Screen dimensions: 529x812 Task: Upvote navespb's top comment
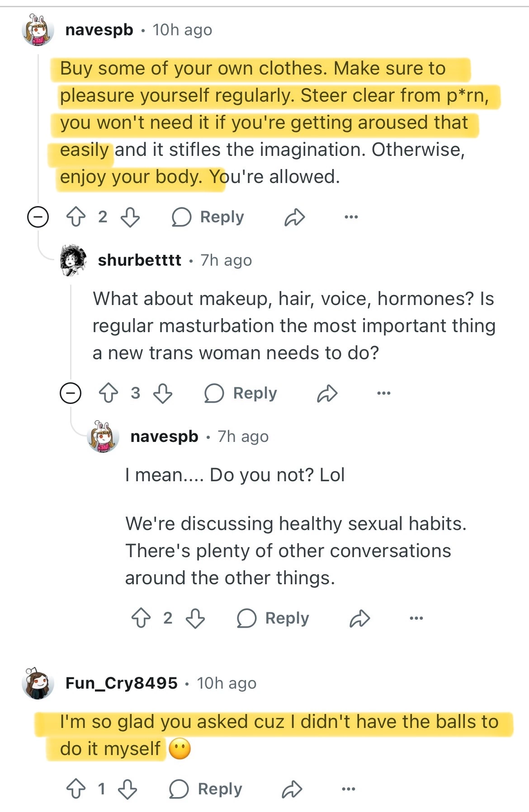(76, 217)
